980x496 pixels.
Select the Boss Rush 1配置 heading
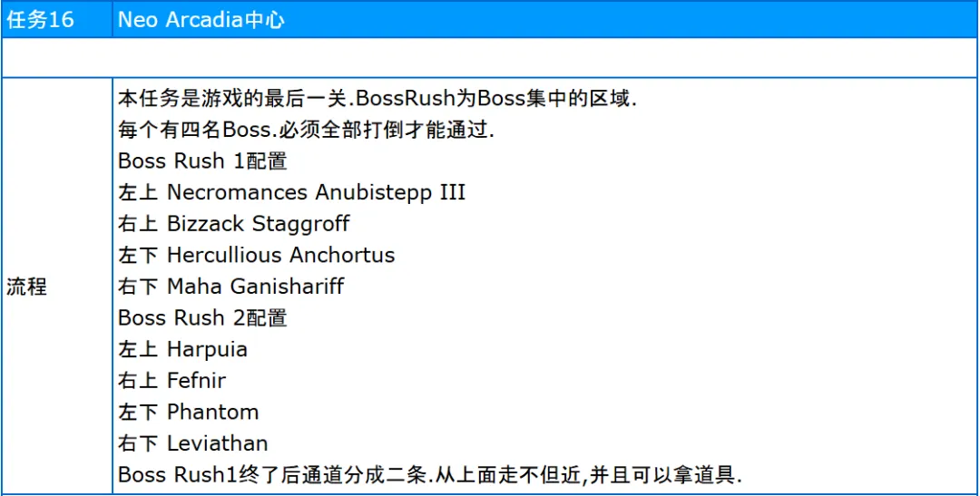coord(202,160)
